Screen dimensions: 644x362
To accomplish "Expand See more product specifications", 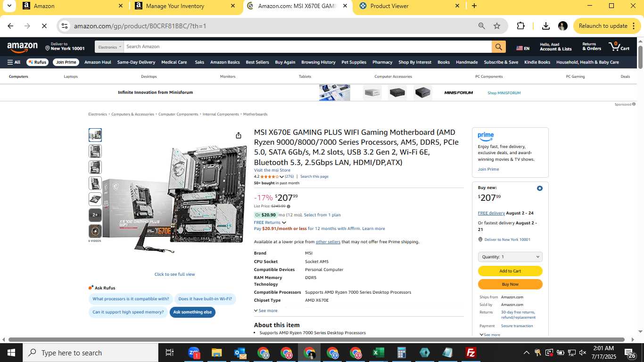I will click(265, 311).
